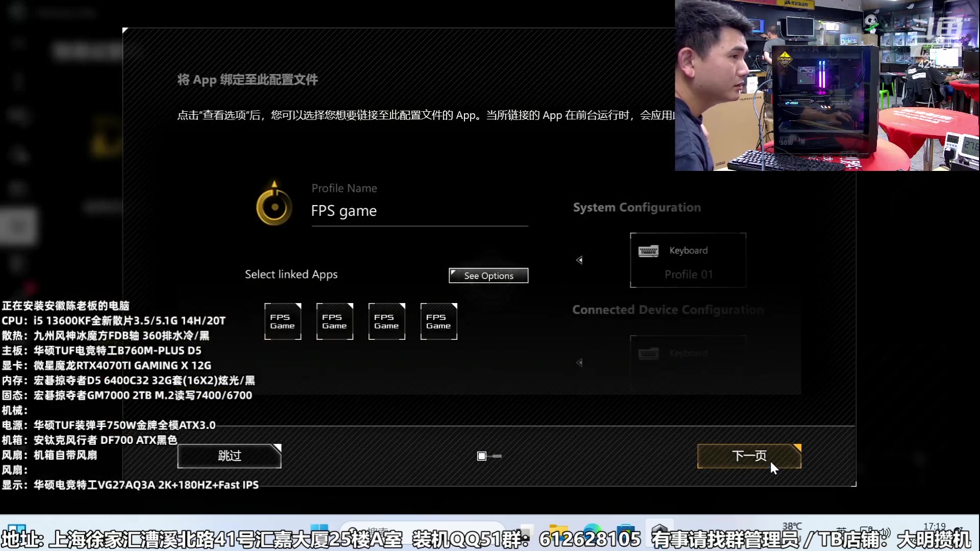This screenshot has width=980, height=551.
Task: Select the fourth FPS Game app tile
Action: click(x=439, y=321)
